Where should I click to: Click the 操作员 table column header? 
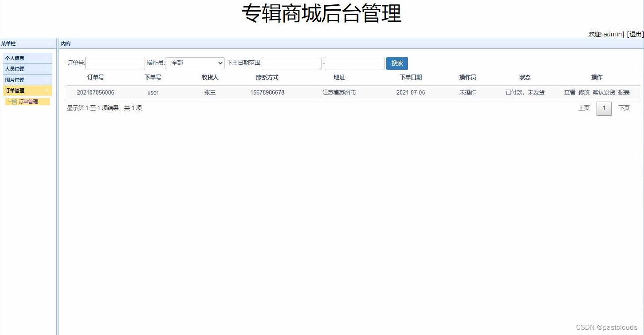click(467, 77)
